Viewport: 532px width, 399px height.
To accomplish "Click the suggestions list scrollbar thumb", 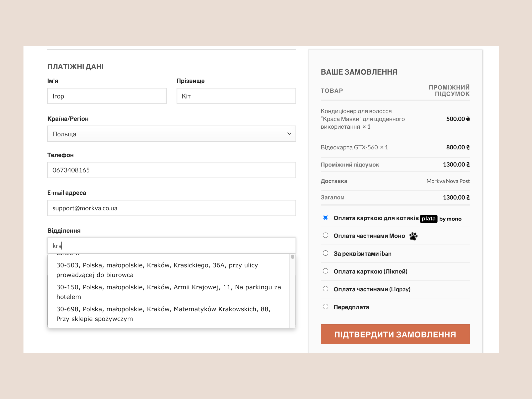I will [x=292, y=257].
